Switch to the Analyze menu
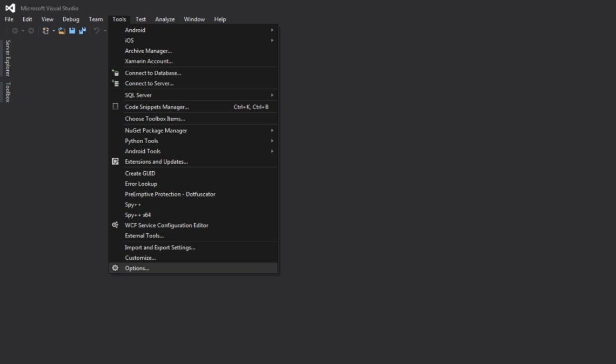Screen dimensions: 616x364 tap(164, 19)
